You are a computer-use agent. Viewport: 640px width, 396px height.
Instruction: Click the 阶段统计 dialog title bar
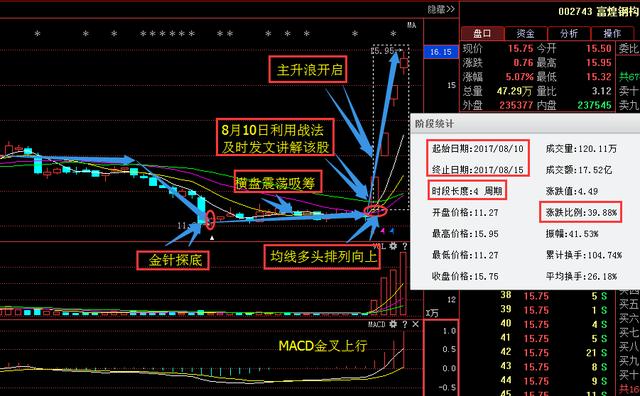[525, 123]
